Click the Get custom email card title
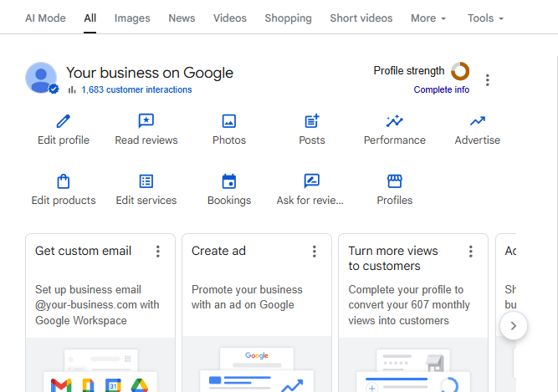Viewport: 558px width, 392px height. pyautogui.click(x=83, y=251)
